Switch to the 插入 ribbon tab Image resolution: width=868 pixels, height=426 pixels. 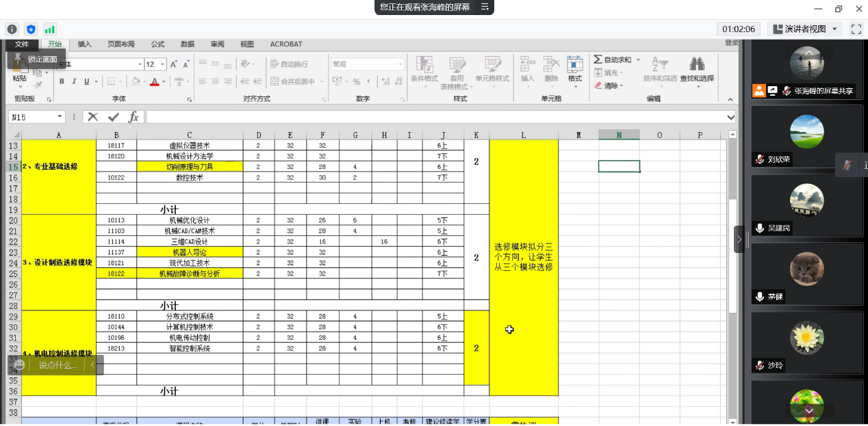tap(84, 44)
